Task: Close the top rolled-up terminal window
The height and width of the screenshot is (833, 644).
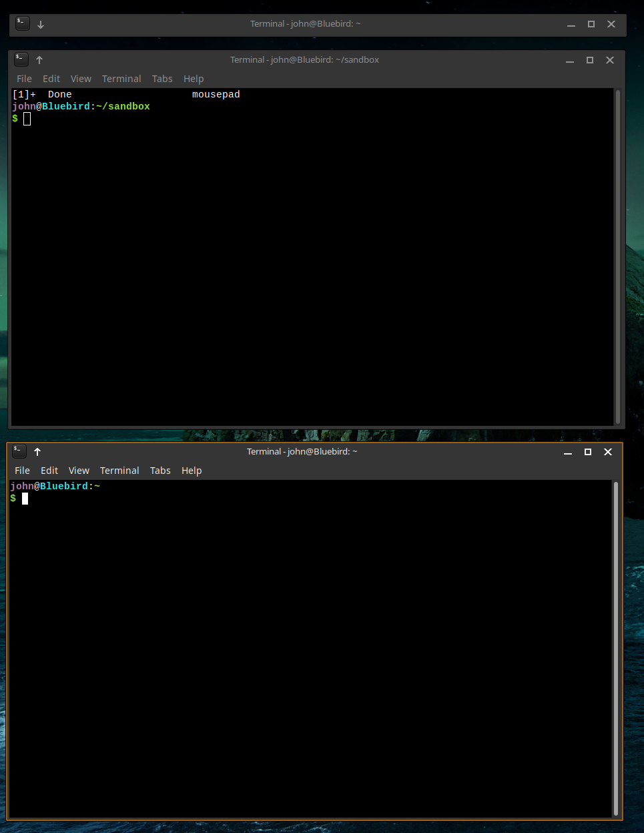Action: [x=611, y=24]
